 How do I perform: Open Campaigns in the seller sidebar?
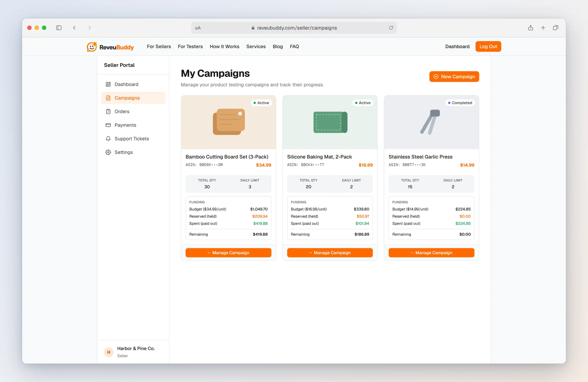133,98
